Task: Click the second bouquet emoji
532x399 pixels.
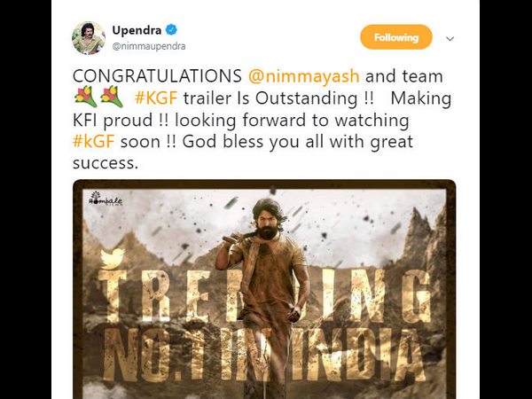Action: tap(112, 97)
